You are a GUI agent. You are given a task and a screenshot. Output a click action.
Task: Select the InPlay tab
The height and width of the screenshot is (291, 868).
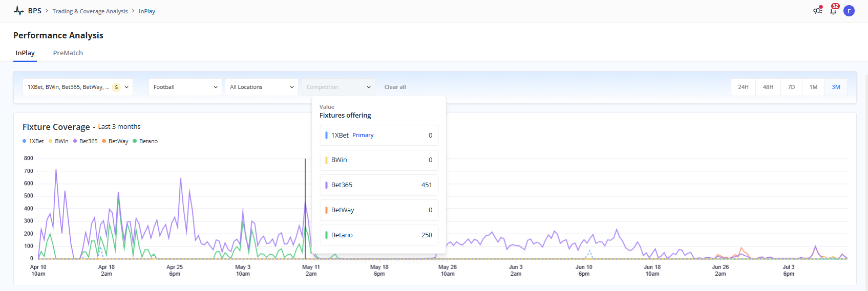click(x=25, y=53)
